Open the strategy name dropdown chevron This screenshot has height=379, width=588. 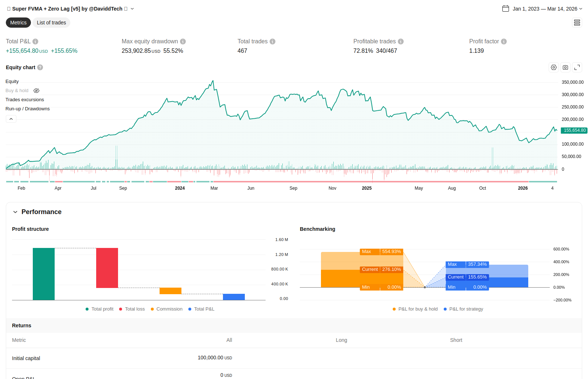point(132,9)
